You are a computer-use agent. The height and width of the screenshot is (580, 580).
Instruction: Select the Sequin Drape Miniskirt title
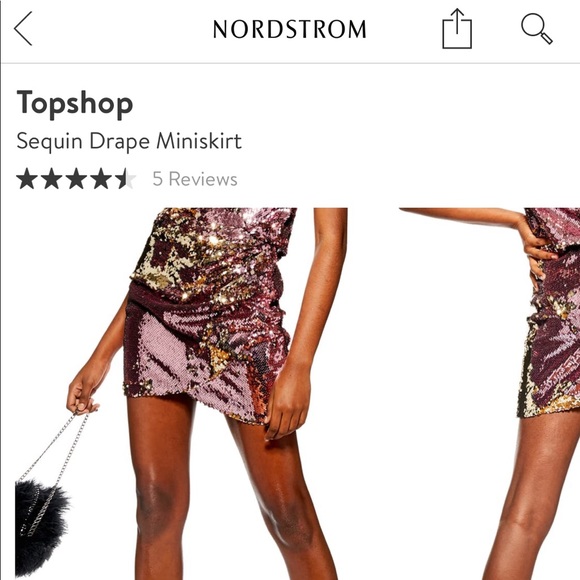pyautogui.click(x=129, y=141)
